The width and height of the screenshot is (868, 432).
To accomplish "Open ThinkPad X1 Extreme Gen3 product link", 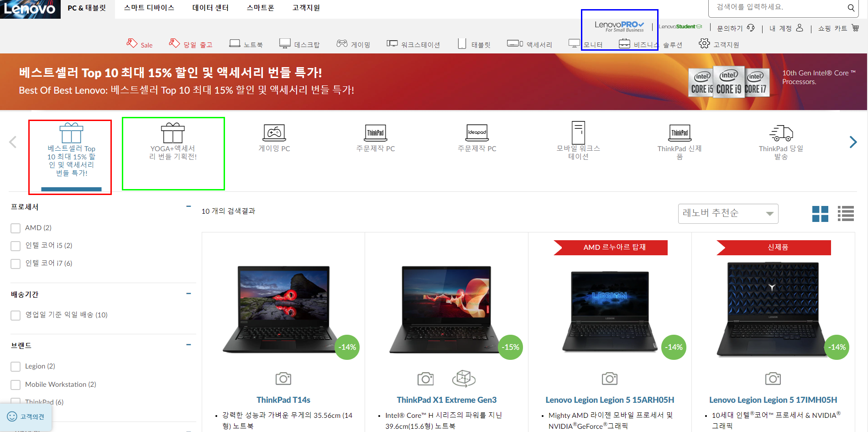I will click(x=446, y=400).
